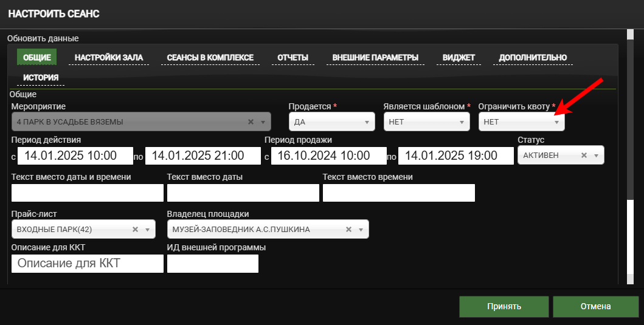Clear the Статус value АКТИВЕН with the x icon
Image resolution: width=644 pixels, height=325 pixels.
click(584, 156)
